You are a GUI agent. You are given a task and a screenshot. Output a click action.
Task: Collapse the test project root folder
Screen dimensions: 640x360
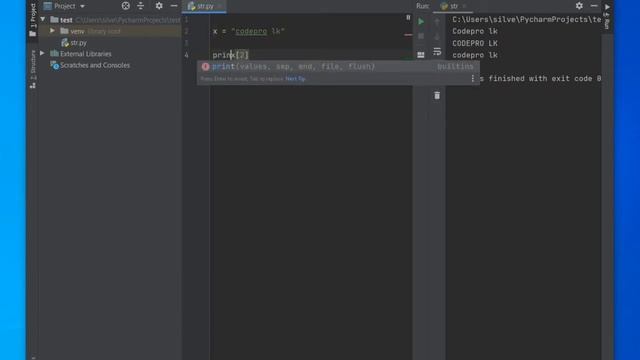coord(43,20)
